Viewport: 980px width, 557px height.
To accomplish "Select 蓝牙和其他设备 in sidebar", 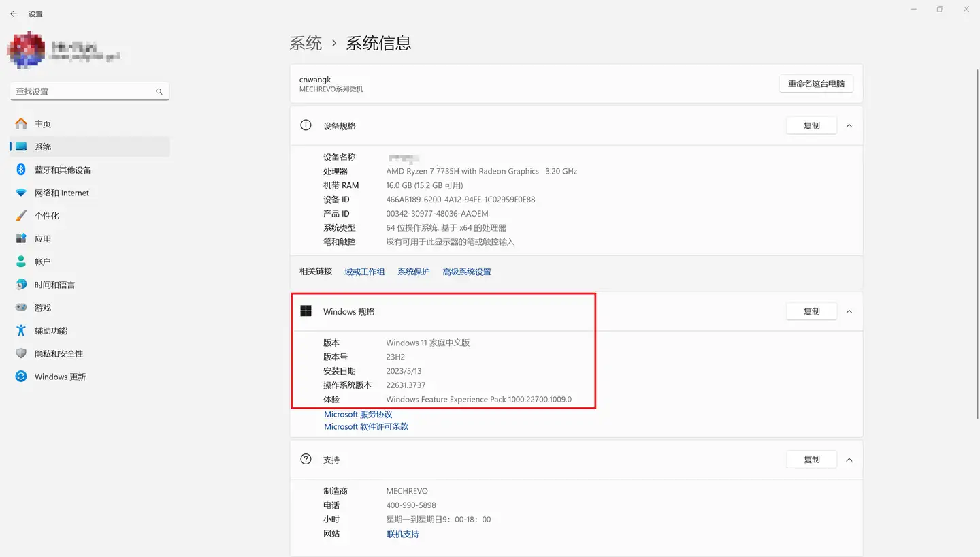I will tap(90, 170).
